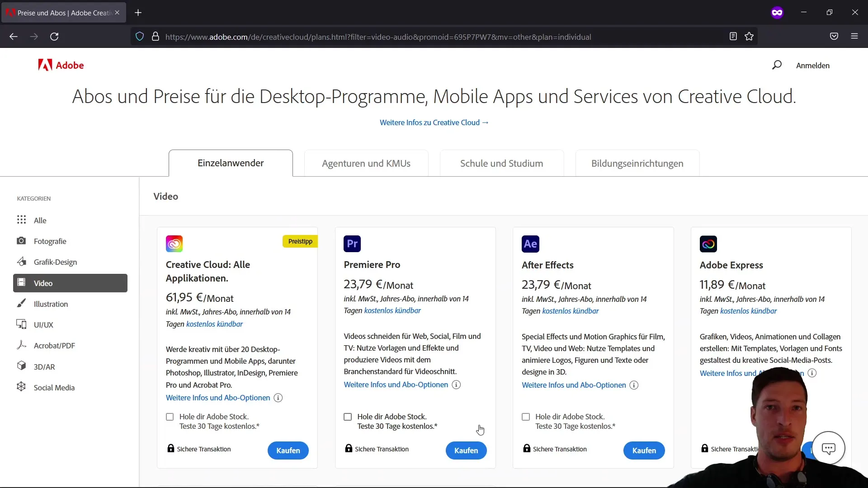This screenshot has height=488, width=868.
Task: Click Kaufen for Premiere Pro
Action: (466, 450)
